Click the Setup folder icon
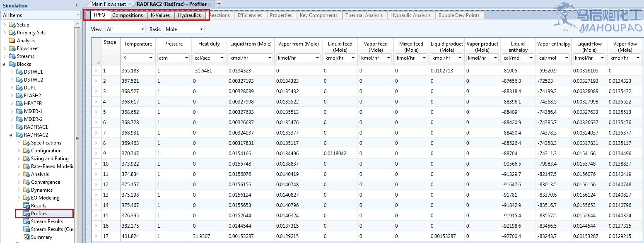 12,25
